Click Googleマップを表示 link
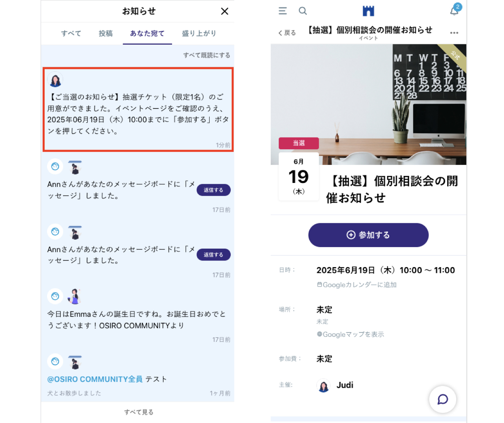 [x=350, y=334]
